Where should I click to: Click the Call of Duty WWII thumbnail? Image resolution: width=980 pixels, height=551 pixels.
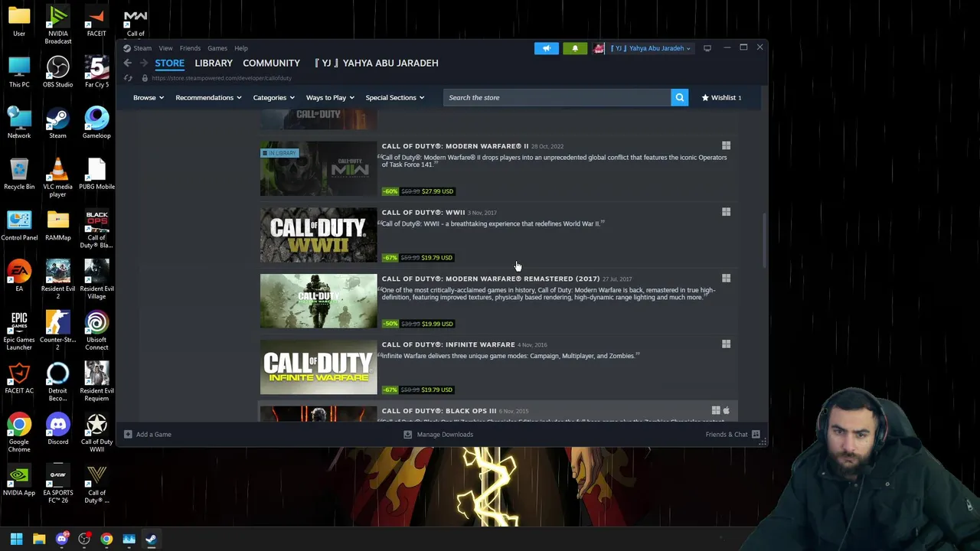[318, 235]
